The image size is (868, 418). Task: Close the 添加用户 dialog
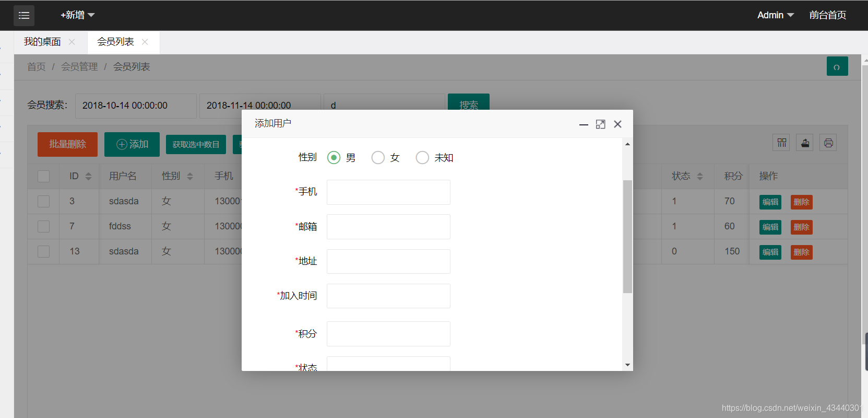618,124
